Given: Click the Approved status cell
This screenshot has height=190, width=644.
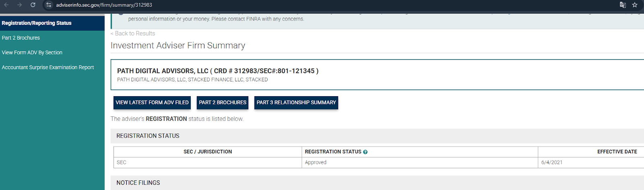Looking at the screenshot, I should point(316,163).
